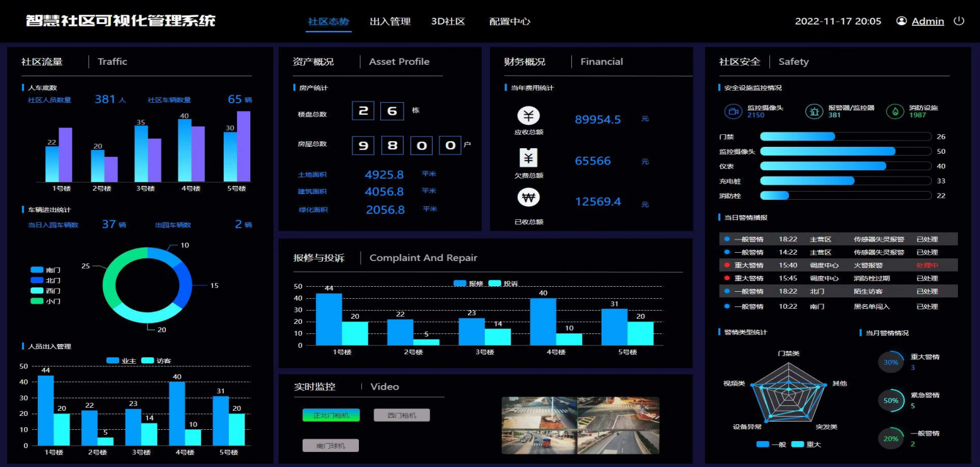
Task: Click the 门禁 progress bar
Action: point(846,137)
